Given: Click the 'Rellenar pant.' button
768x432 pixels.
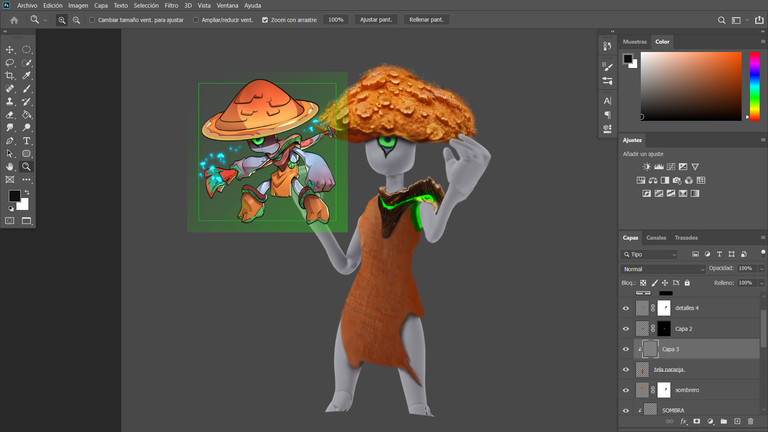Looking at the screenshot, I should [x=426, y=20].
